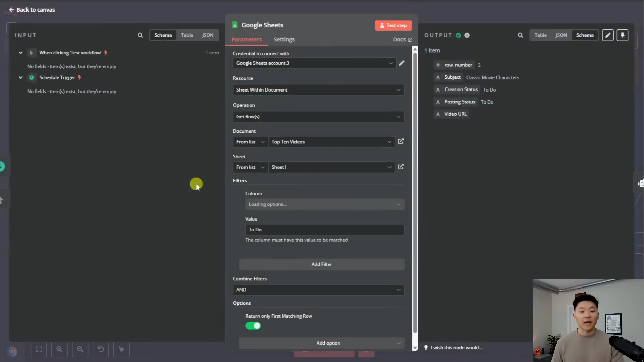Collapse the Schedule Trigger input node
The width and height of the screenshot is (644, 362).
[x=21, y=77]
